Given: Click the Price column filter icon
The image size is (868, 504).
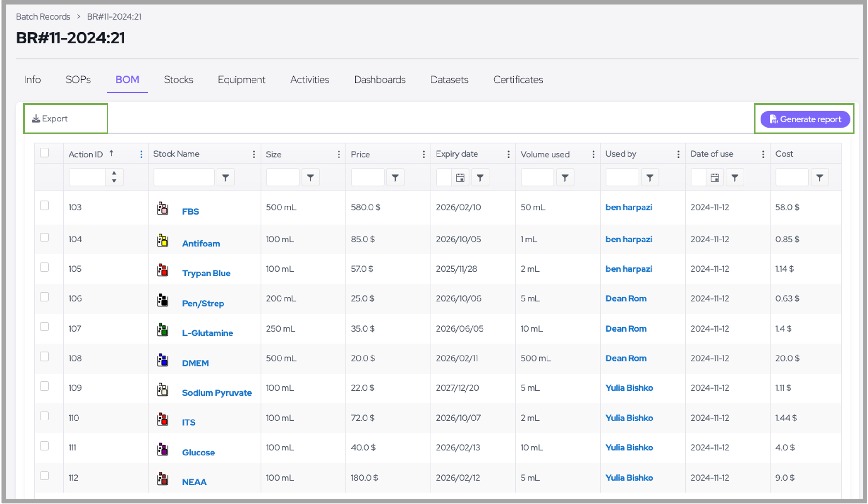Looking at the screenshot, I should 395,177.
